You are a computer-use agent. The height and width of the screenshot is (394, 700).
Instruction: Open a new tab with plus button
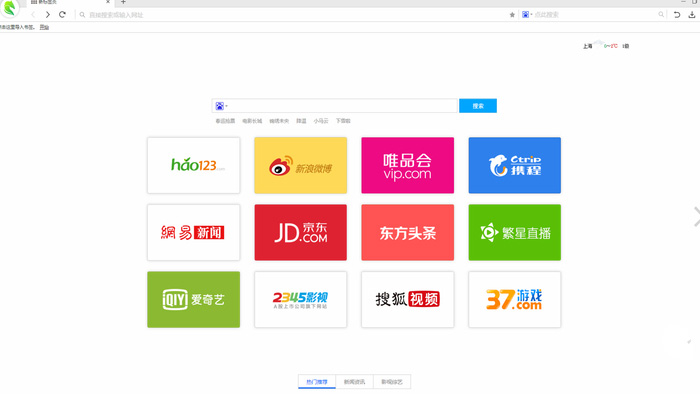123,2
